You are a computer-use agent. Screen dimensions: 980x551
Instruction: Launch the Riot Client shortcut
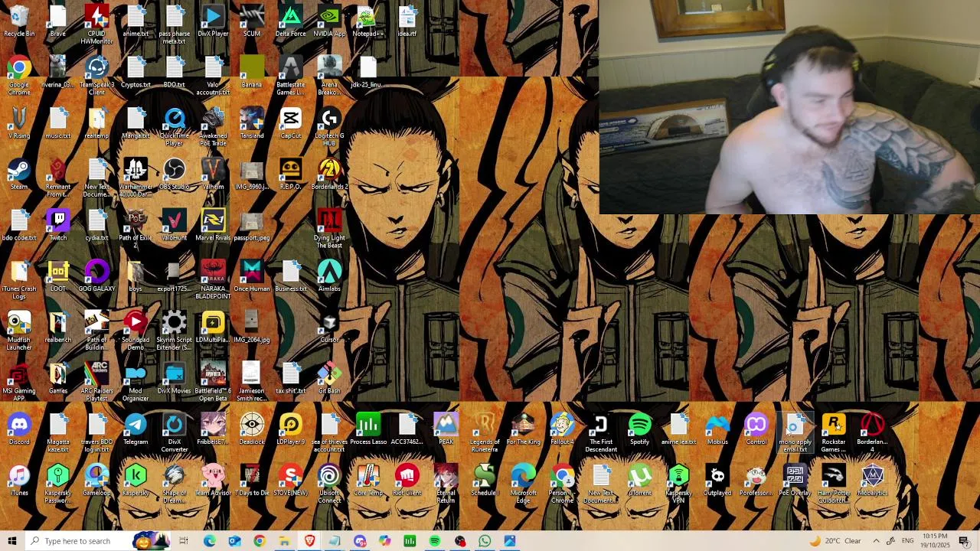[407, 480]
